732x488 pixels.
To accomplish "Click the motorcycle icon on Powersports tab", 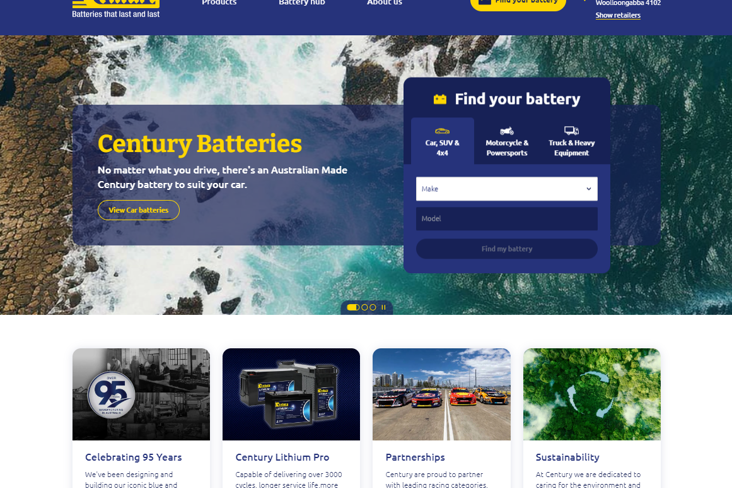I will pos(507,131).
